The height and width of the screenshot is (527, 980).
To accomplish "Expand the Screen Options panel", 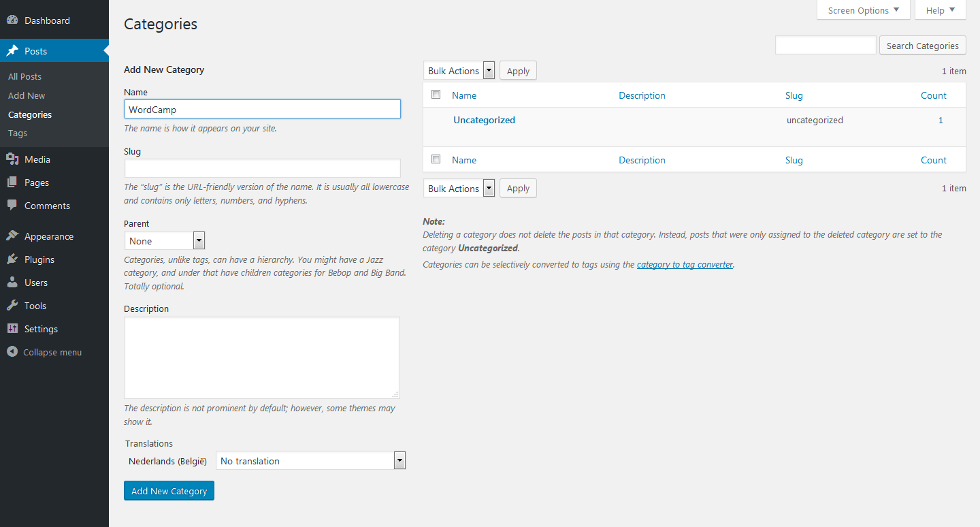I will (x=863, y=10).
